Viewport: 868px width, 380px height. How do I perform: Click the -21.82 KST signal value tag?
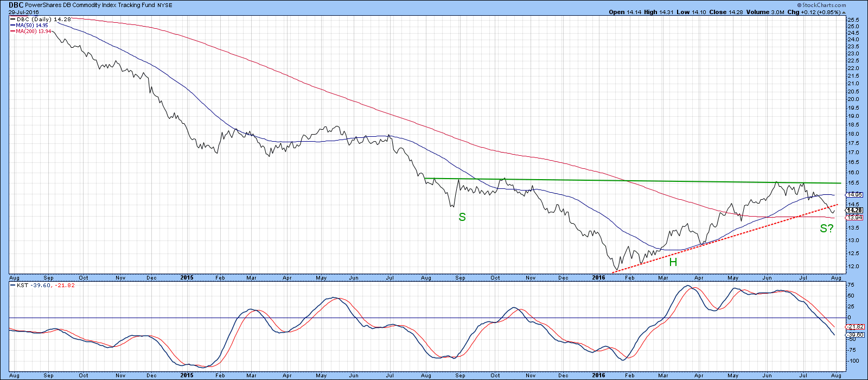[854, 327]
